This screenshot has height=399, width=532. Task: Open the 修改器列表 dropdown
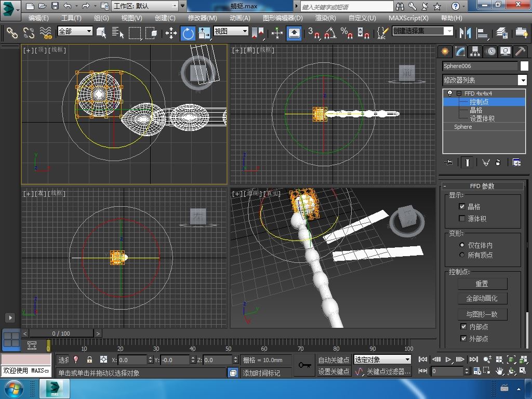click(522, 80)
